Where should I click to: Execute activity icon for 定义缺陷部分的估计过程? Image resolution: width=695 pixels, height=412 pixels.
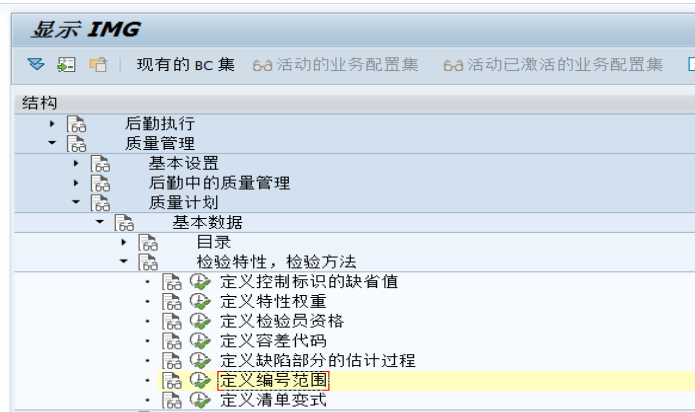pos(200,361)
